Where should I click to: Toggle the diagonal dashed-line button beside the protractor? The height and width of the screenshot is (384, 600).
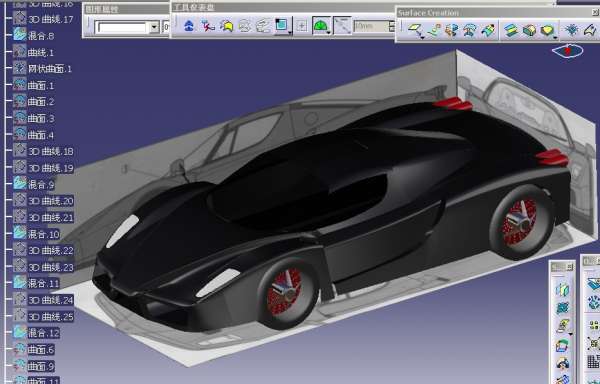point(342,26)
